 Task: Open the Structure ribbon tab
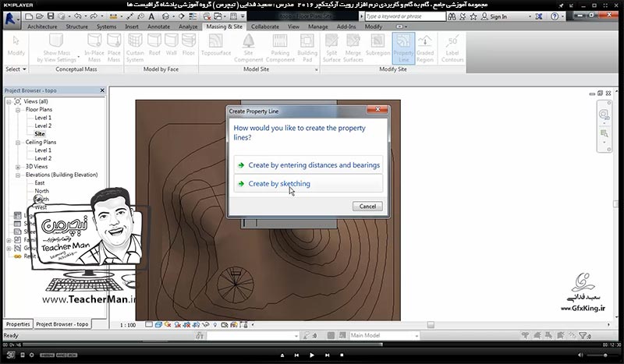coord(76,27)
